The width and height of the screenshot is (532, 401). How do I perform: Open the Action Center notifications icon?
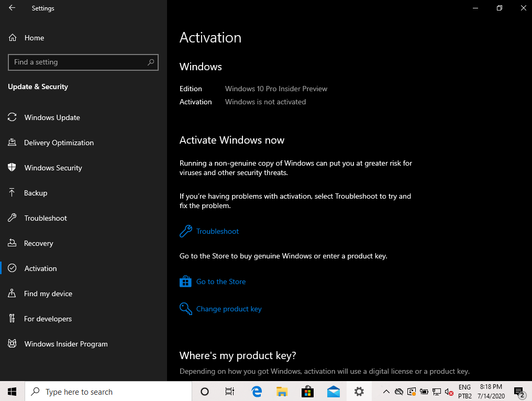(x=519, y=392)
